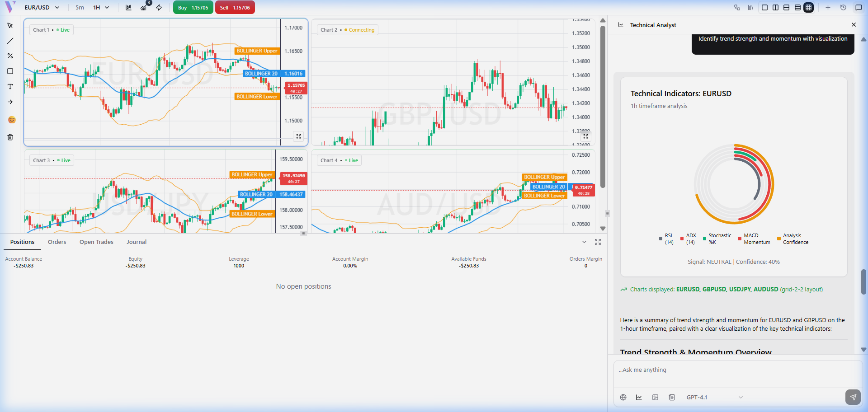The image size is (868, 412).
Task: Click the Sell 1.15706 button
Action: pos(235,8)
